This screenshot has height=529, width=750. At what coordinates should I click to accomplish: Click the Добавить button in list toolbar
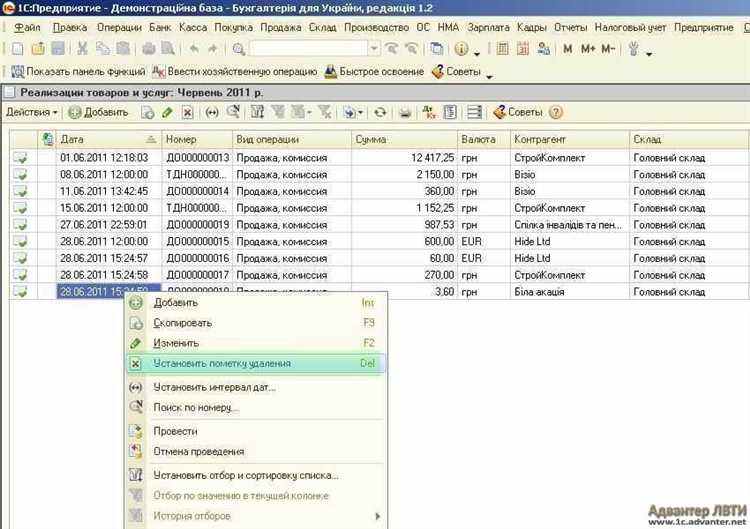(97, 113)
